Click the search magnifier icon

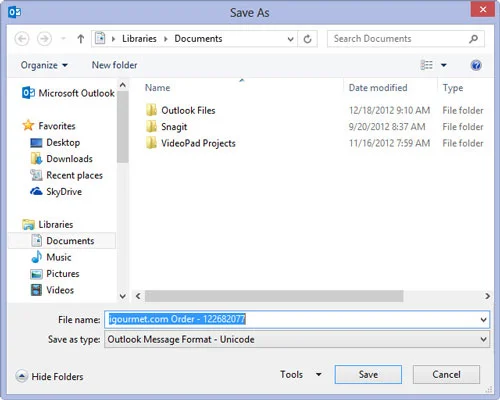point(473,39)
